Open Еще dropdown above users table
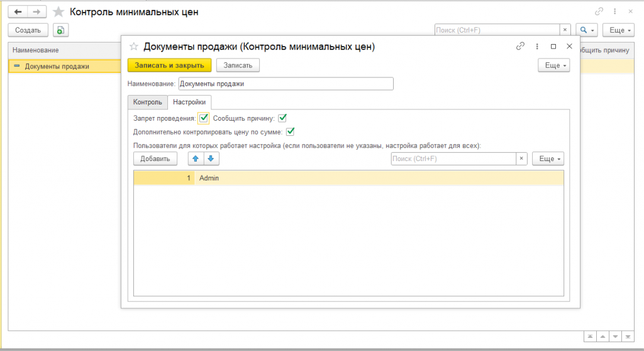Viewport: 644px width, 351px height. (x=548, y=159)
